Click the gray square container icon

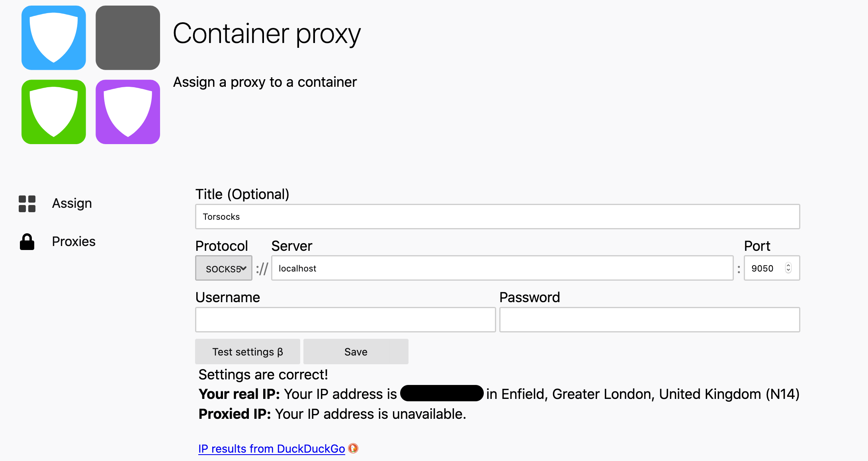point(128,38)
